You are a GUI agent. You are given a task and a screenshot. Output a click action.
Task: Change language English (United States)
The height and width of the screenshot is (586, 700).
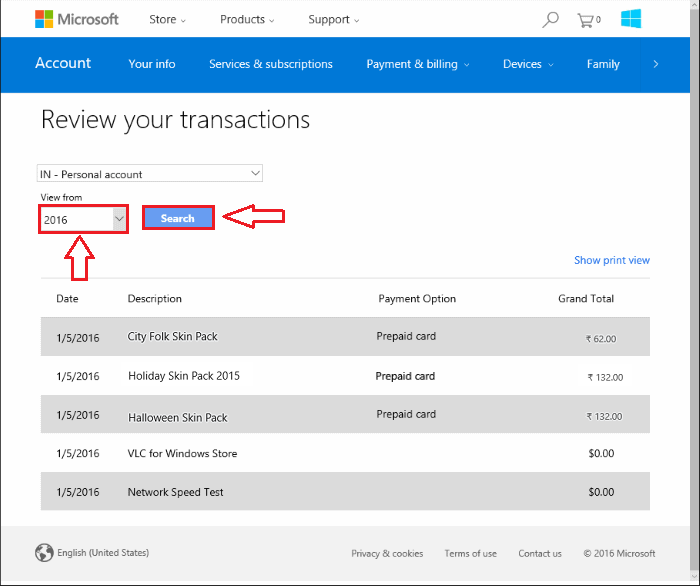(x=103, y=553)
